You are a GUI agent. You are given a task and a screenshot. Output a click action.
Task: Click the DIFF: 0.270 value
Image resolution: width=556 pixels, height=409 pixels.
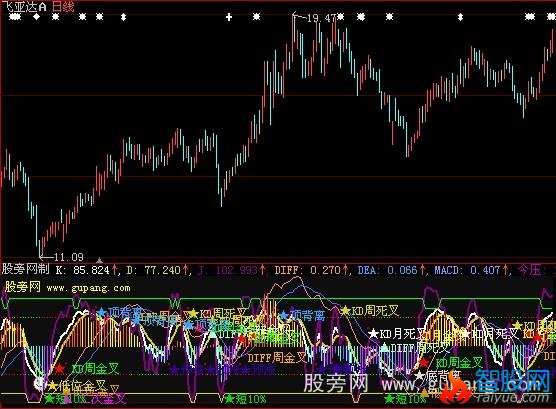308,270
